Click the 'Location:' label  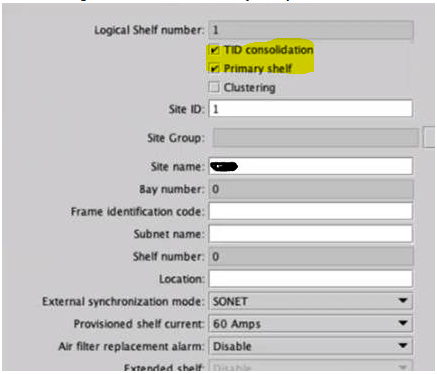181,279
